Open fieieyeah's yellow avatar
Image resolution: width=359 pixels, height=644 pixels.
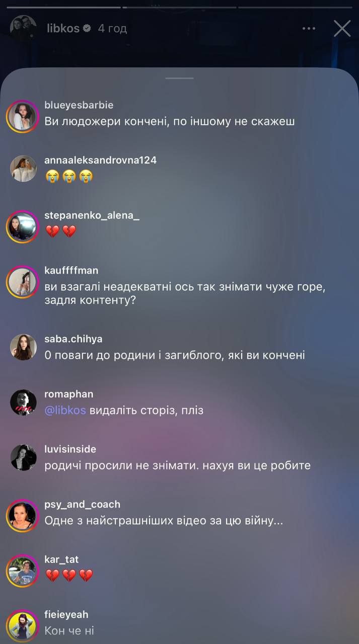pos(23,626)
